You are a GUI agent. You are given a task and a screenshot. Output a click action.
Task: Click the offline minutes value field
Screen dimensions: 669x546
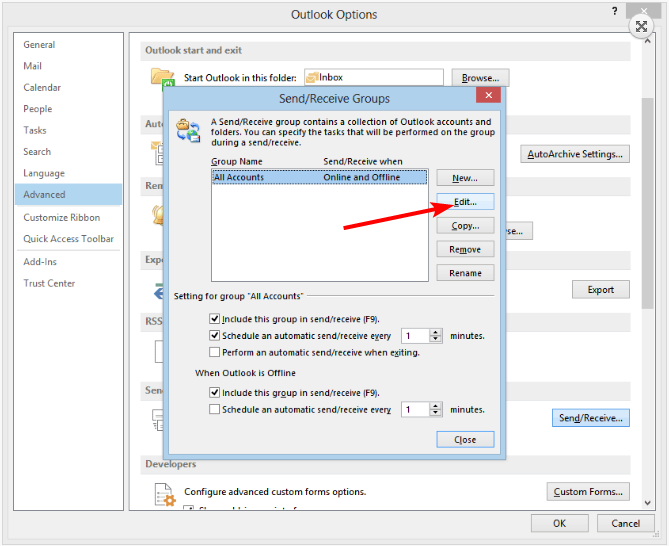[x=416, y=410]
